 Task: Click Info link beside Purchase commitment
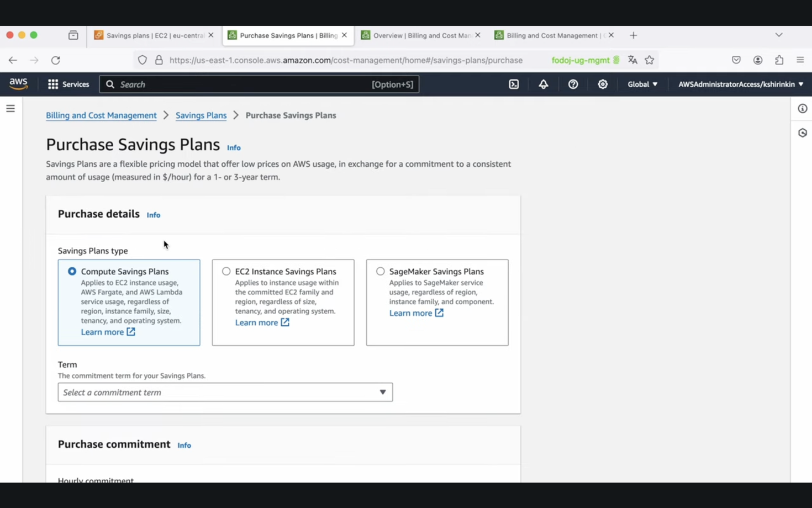pyautogui.click(x=184, y=445)
